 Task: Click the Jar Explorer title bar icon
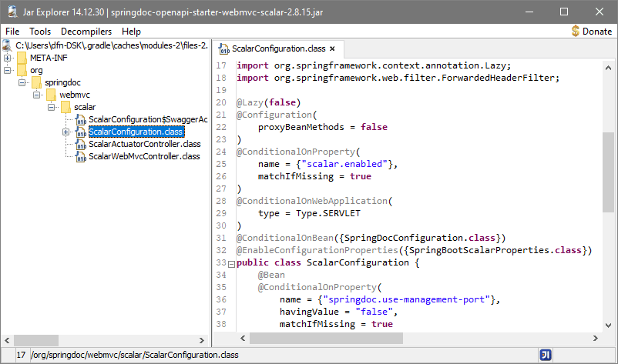12,12
